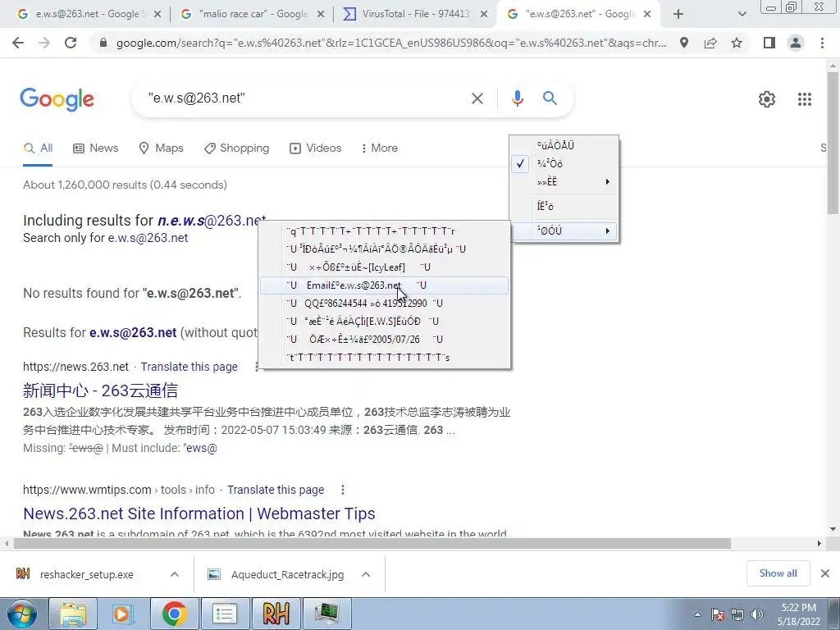Screen dimensions: 840x630
Task: Select the [E.W.S] submenu item
Action: pyautogui.click(x=384, y=321)
